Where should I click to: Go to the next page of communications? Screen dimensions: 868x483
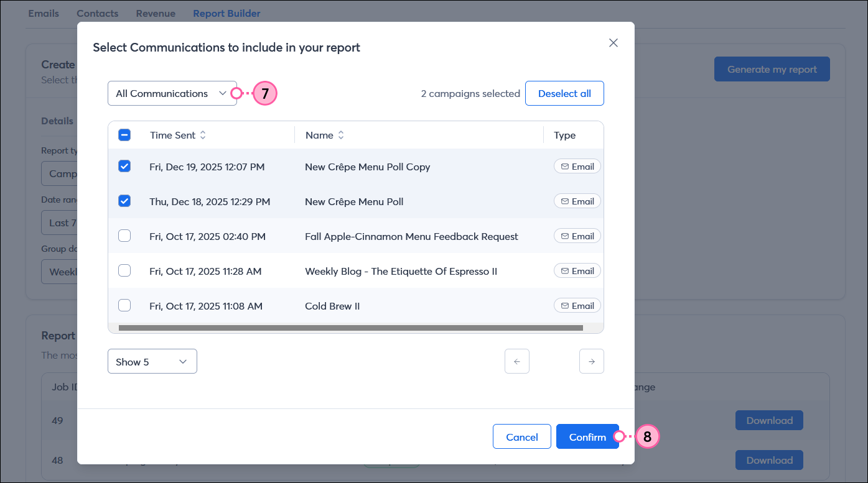pyautogui.click(x=592, y=361)
